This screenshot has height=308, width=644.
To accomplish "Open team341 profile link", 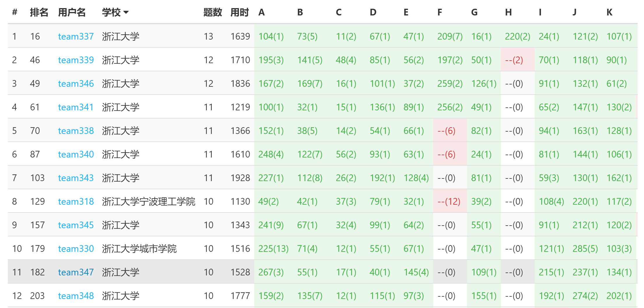I will coord(76,107).
